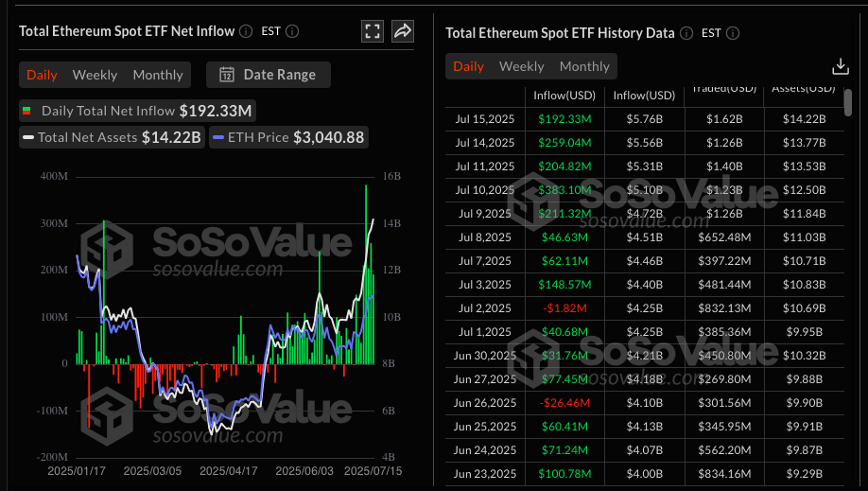Switch history data to Weekly
This screenshot has height=491, width=868.
click(522, 66)
